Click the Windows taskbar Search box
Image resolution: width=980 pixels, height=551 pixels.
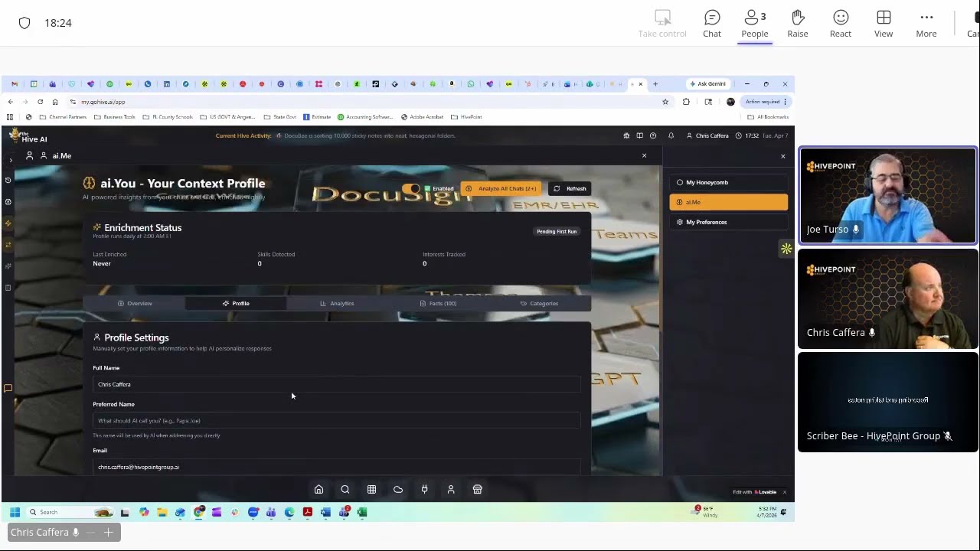coord(70,512)
